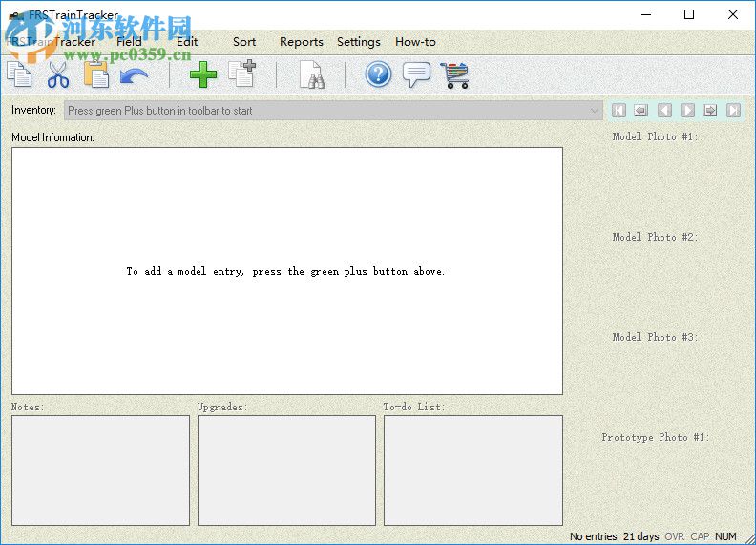Open the How-to menu

pos(415,42)
